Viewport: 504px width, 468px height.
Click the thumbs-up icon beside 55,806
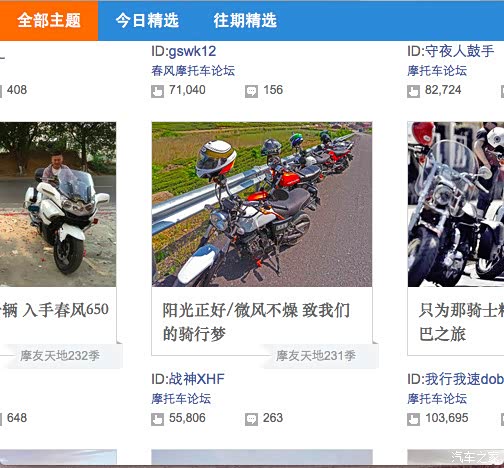(157, 419)
